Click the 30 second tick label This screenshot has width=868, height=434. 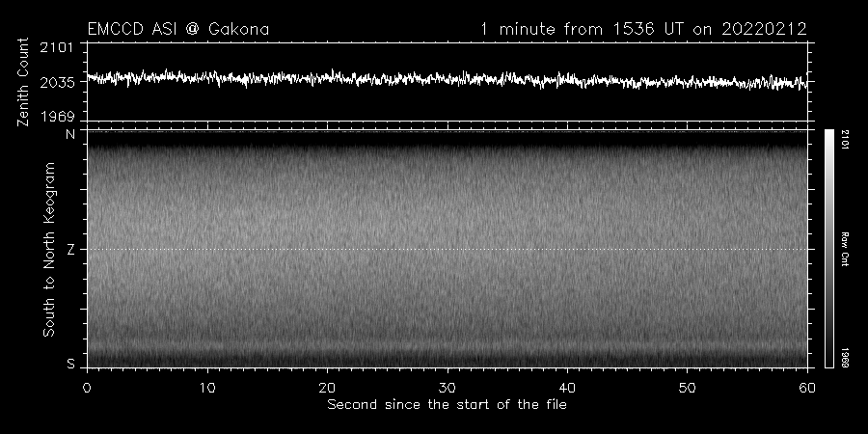(x=448, y=388)
